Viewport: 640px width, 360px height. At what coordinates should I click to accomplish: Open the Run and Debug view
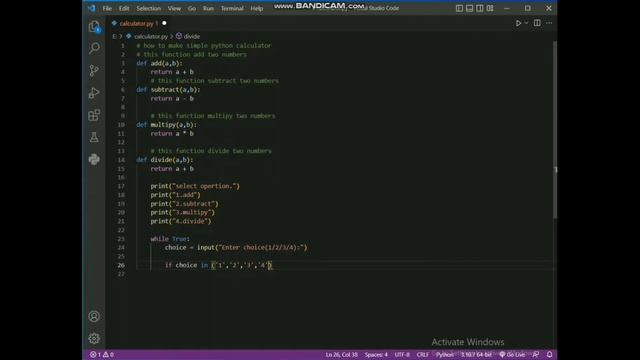click(x=94, y=93)
